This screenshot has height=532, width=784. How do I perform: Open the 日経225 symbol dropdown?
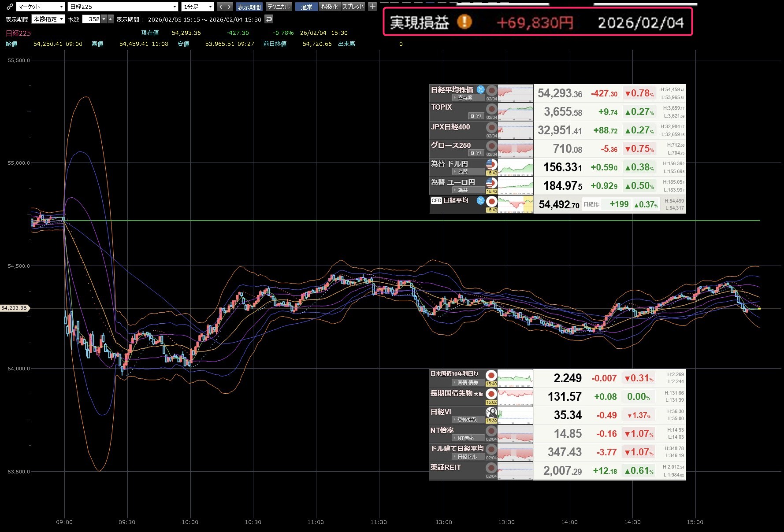(x=123, y=7)
